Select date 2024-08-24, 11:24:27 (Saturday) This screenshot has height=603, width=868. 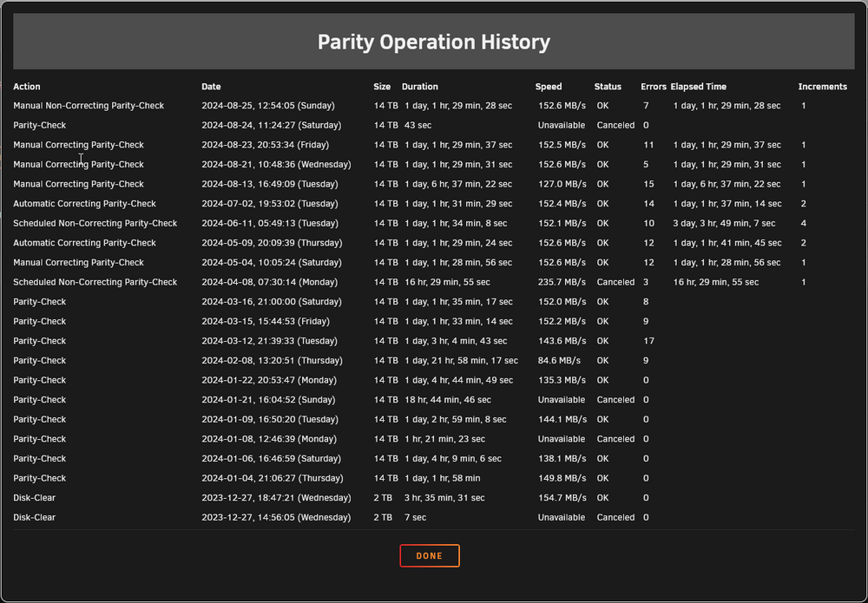(x=271, y=125)
